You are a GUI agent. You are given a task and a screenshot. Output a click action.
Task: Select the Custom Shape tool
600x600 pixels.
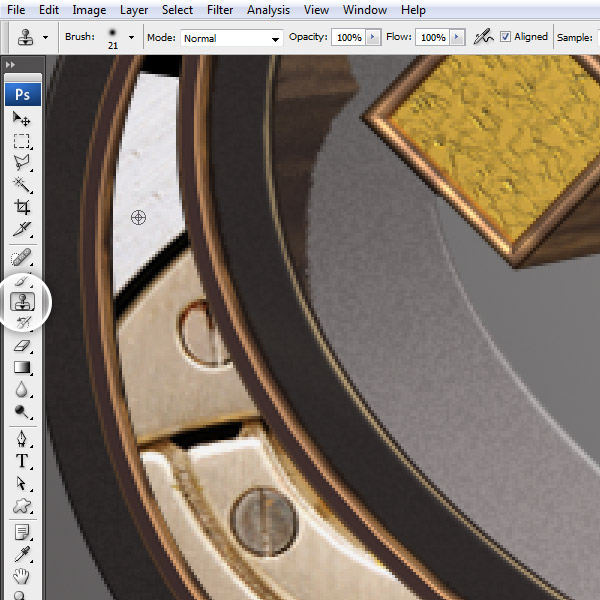(21, 505)
